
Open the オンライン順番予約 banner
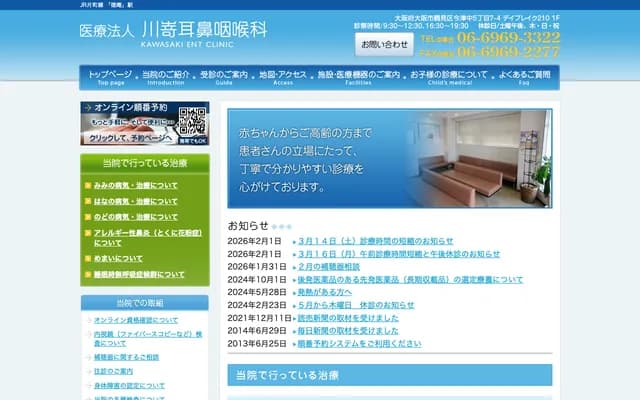(145, 123)
